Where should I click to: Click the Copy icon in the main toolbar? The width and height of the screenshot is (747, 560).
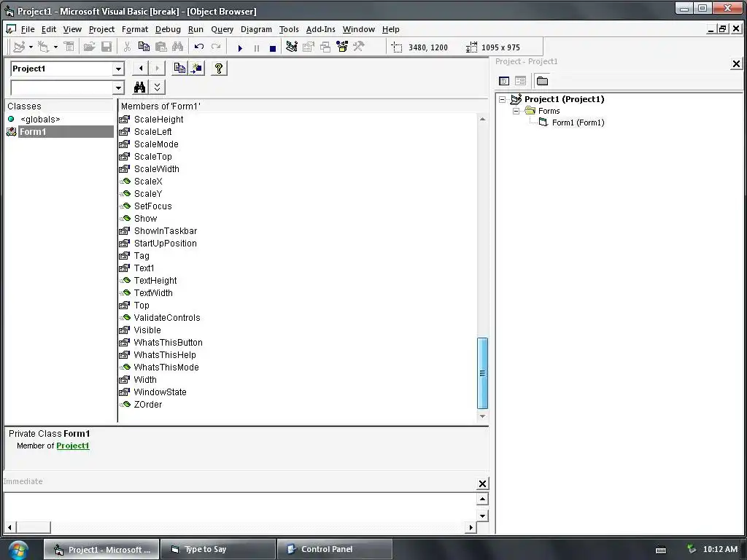[x=144, y=47]
